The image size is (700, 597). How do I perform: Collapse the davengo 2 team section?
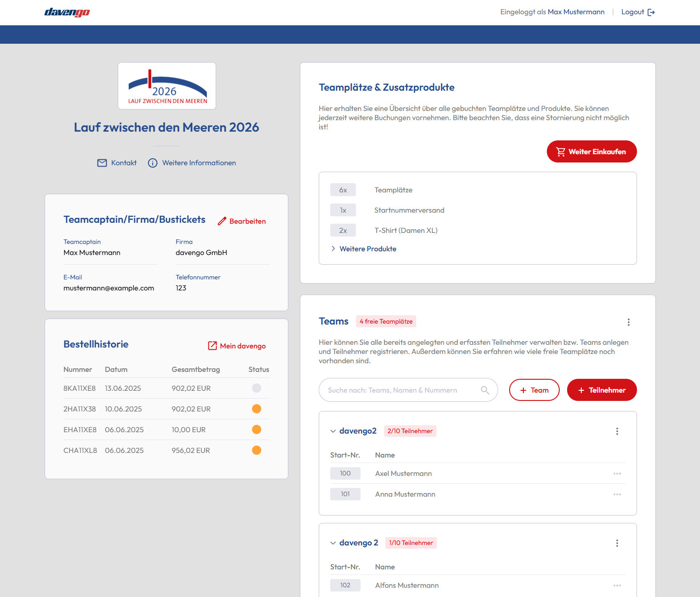(x=333, y=543)
